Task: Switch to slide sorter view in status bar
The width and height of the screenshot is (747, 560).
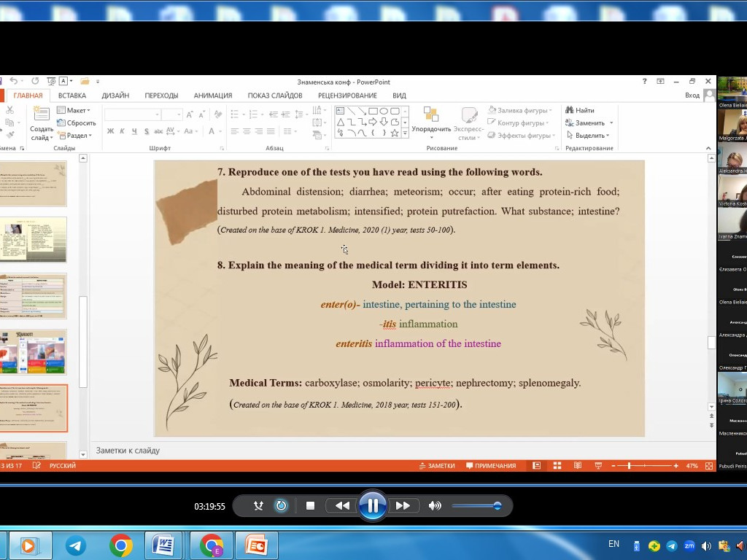Action: pyautogui.click(x=557, y=466)
